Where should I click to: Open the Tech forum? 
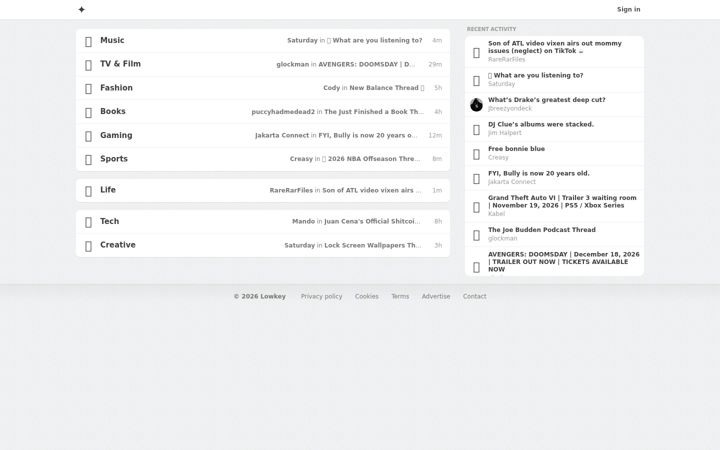(x=109, y=221)
